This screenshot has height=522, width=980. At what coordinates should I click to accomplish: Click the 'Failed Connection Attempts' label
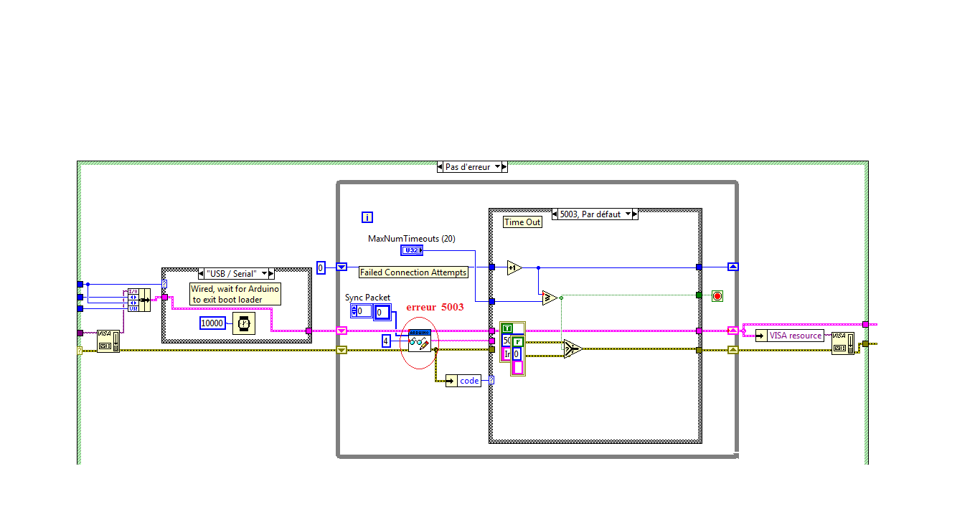pos(413,272)
